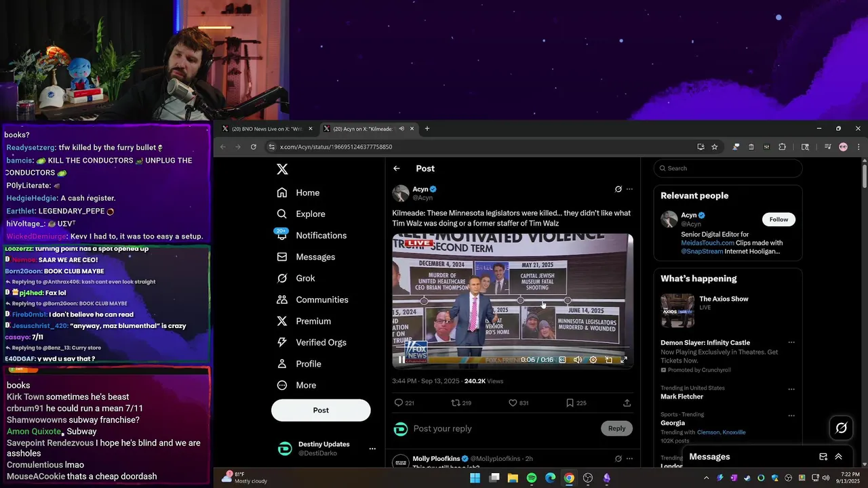Open the Windows Start menu
The image size is (868, 488).
[475, 478]
